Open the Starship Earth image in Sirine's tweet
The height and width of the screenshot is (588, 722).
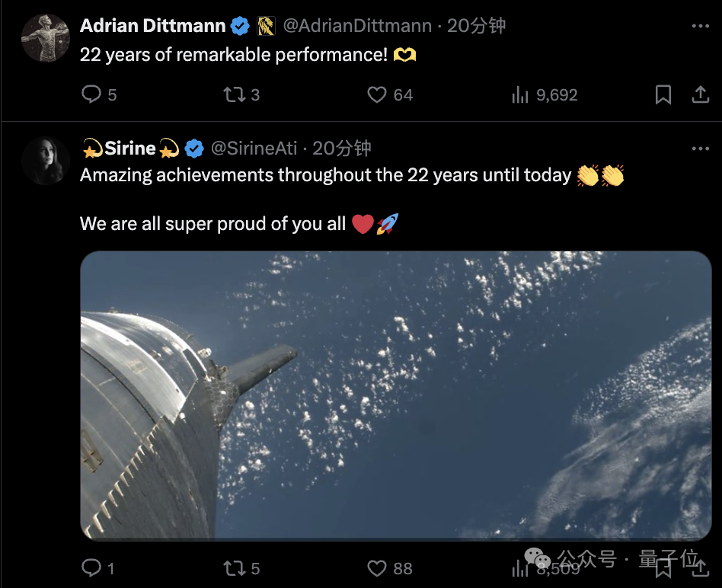pos(396,395)
